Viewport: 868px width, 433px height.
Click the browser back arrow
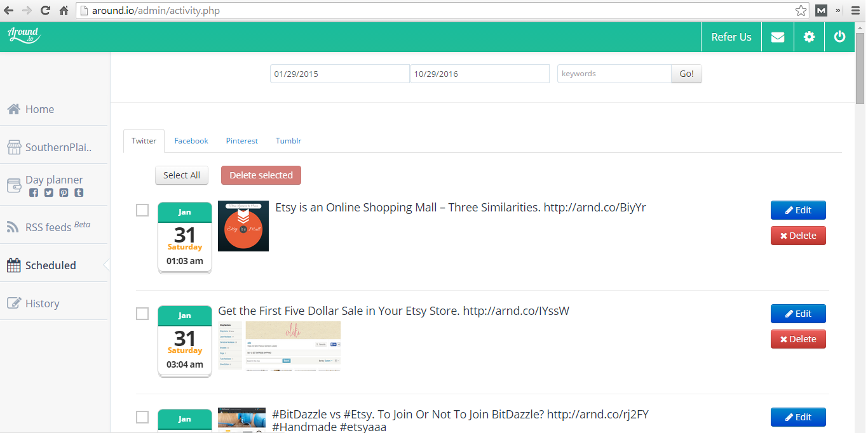pos(9,11)
